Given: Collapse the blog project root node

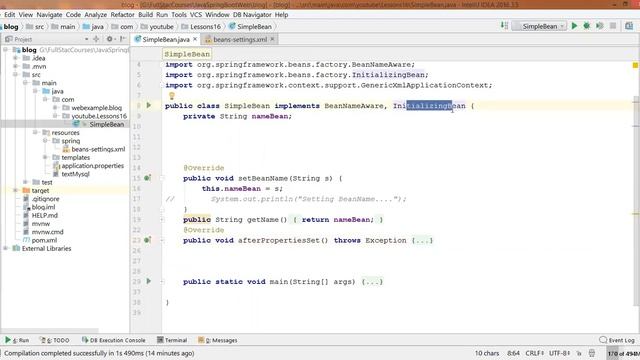Looking at the screenshot, I should click(x=6, y=50).
